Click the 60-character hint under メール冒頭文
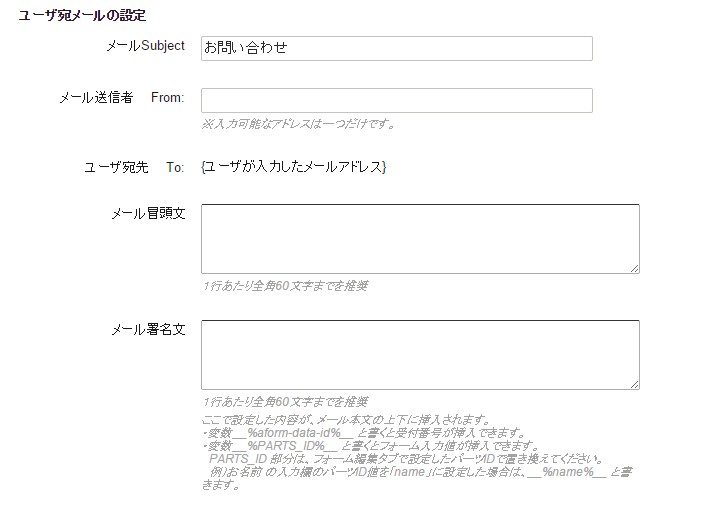This screenshot has width=705, height=531. tap(285, 286)
